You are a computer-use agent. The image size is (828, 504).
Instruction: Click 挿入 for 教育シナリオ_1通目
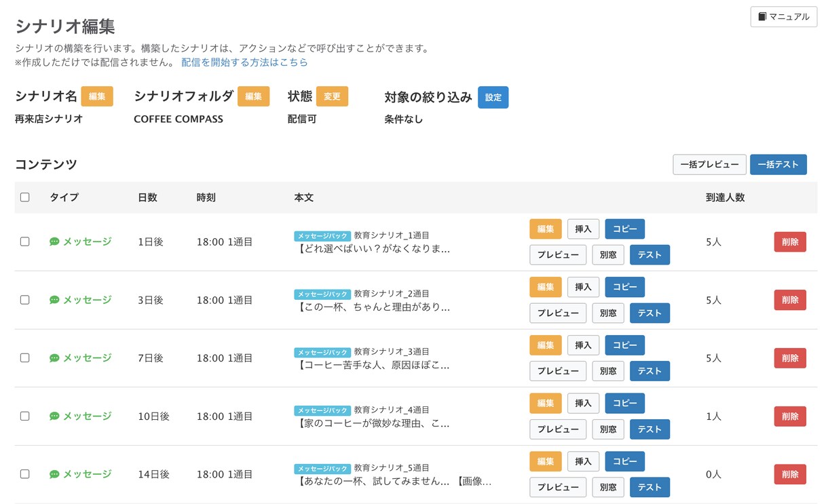[583, 229]
